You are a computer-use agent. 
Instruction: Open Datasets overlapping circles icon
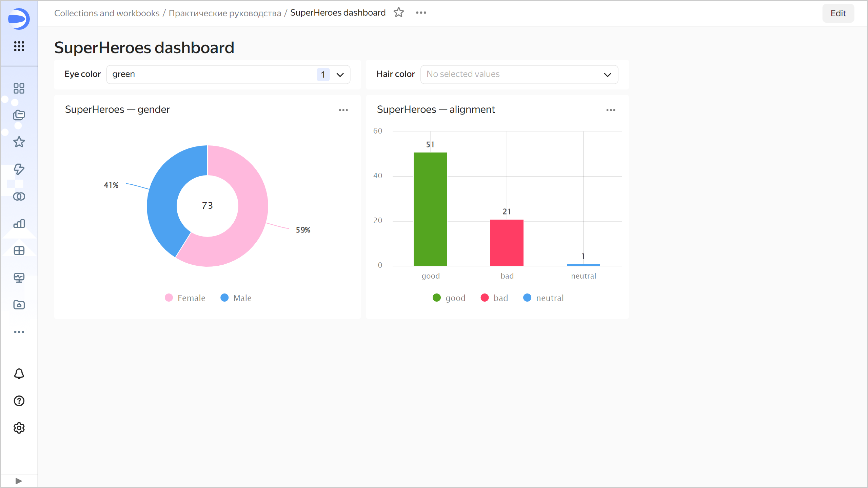coord(19,197)
